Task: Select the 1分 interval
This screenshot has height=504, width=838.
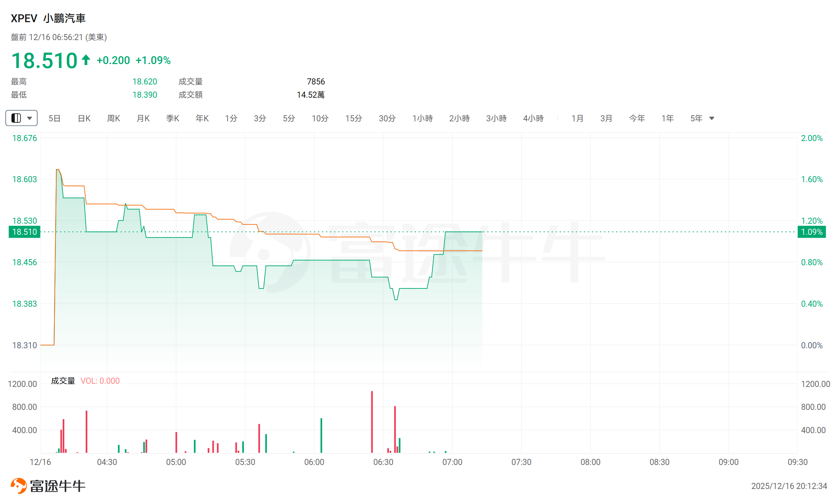Action: 231,118
